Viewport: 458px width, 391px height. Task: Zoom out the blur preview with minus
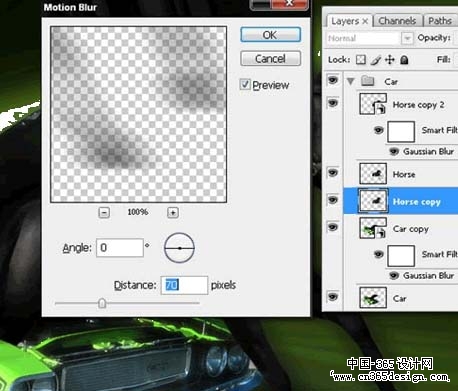(104, 212)
